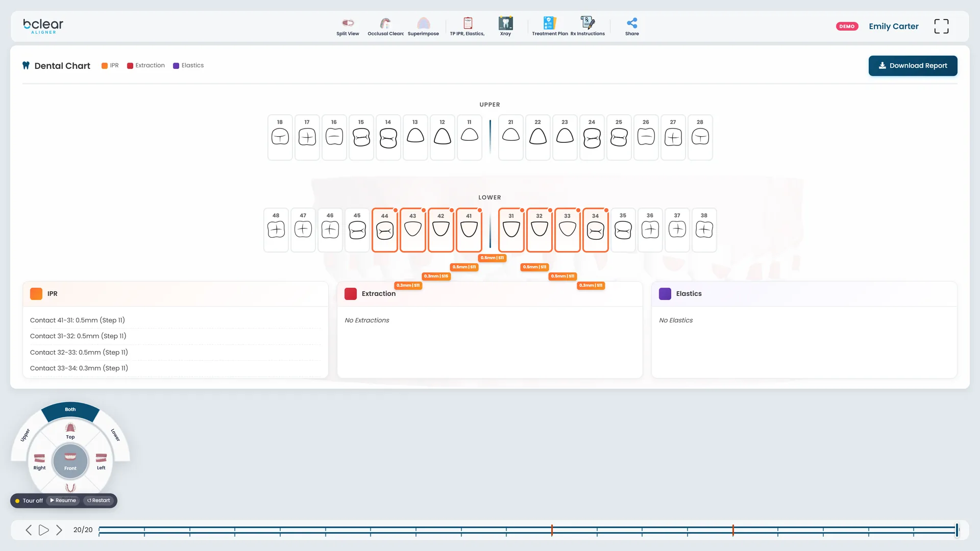Screen dimensions: 980x551
Task: Resume the guided tour
Action: click(x=63, y=500)
